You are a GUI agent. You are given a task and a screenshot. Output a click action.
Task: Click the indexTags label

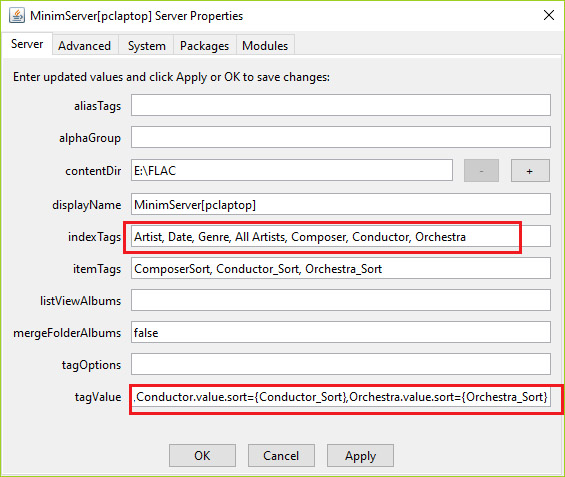click(x=94, y=237)
